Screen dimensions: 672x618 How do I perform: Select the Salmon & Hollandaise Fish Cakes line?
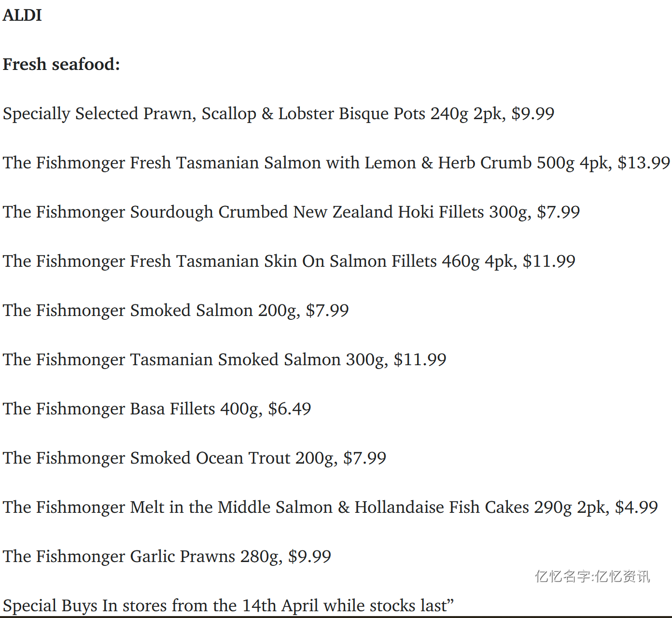[x=330, y=508]
